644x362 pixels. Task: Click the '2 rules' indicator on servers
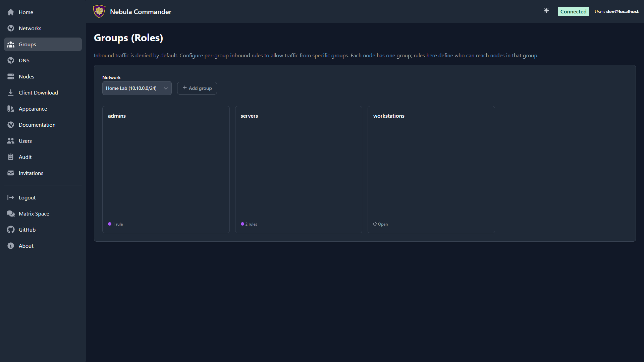coord(249,224)
